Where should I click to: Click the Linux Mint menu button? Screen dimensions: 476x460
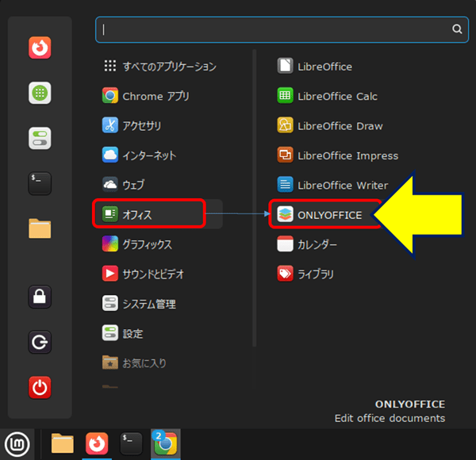pos(15,444)
